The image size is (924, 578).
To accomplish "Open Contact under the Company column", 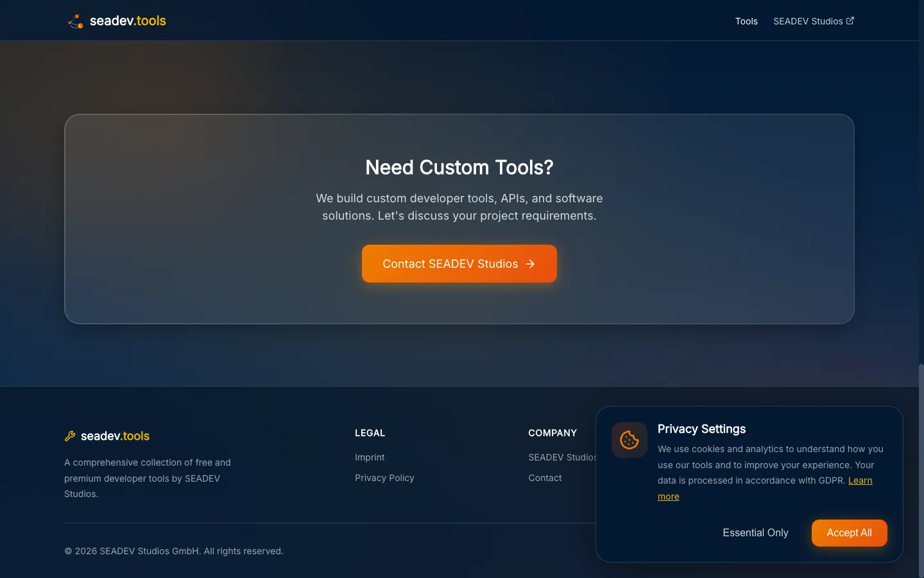I will pyautogui.click(x=545, y=478).
